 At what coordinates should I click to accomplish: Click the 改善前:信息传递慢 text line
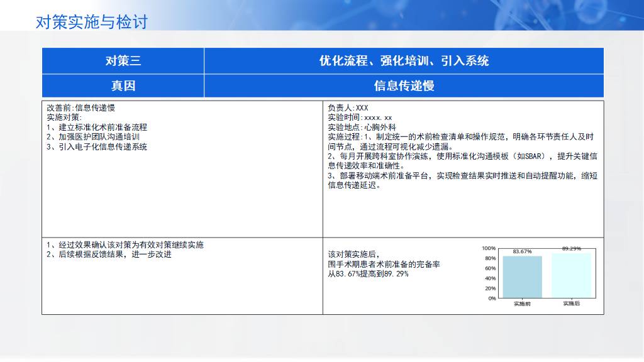click(81, 108)
